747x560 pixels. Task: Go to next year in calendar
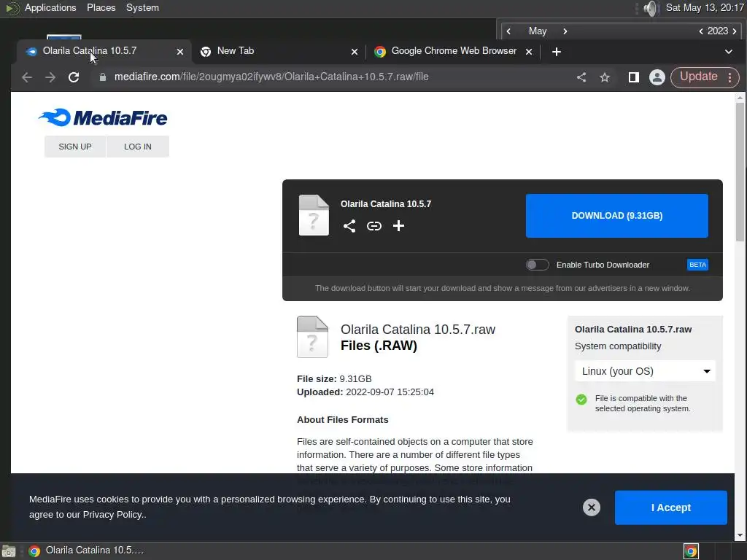tap(735, 31)
